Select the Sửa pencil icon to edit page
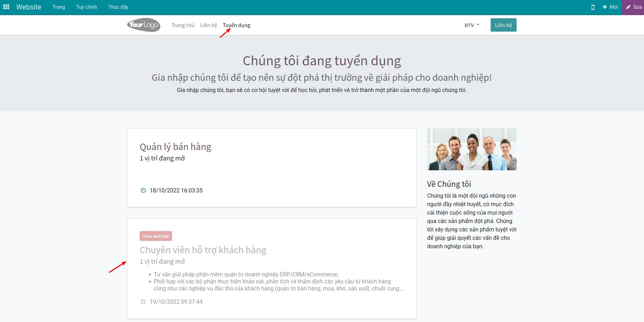This screenshot has width=644, height=322. pos(633,7)
